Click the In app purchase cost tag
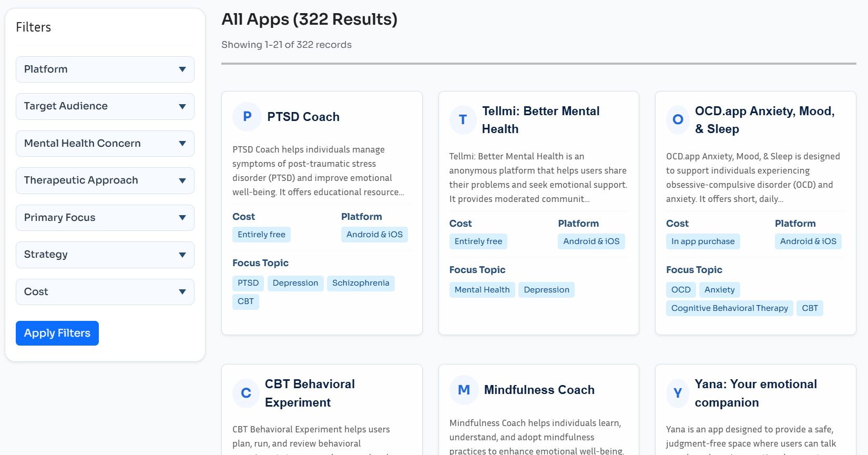The image size is (868, 455). pos(703,241)
